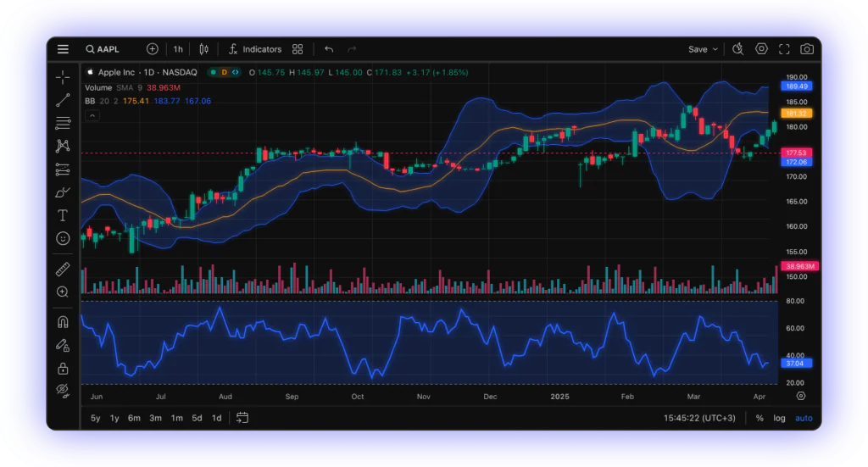Select the 1m time range
This screenshot has width=868, height=467.
(x=176, y=419)
